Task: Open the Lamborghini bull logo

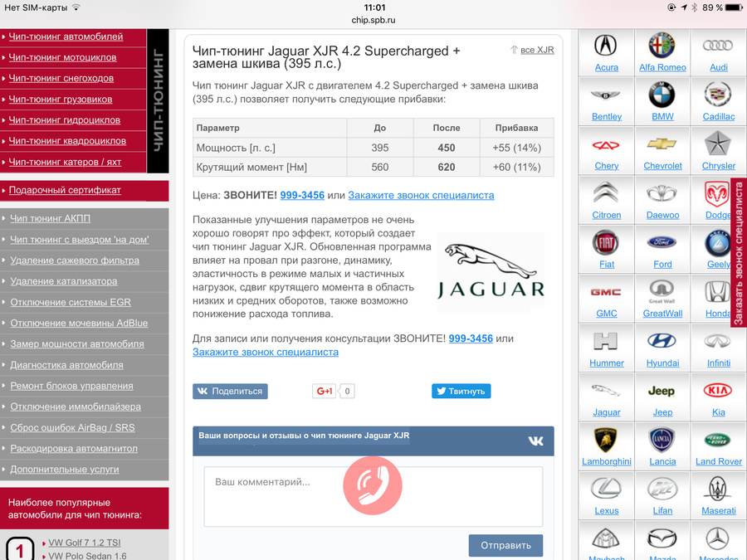Action: (x=606, y=440)
